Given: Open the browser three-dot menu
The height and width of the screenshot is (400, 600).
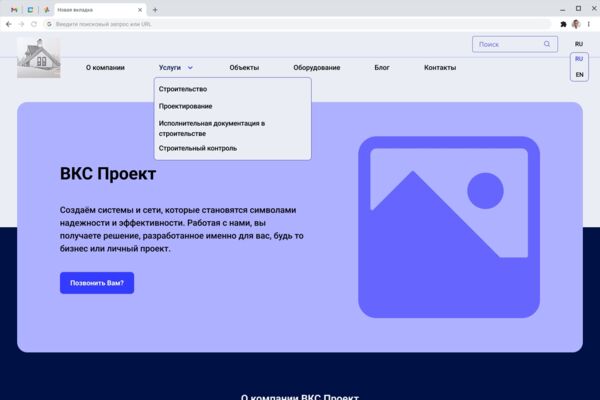Looking at the screenshot, I should [589, 24].
